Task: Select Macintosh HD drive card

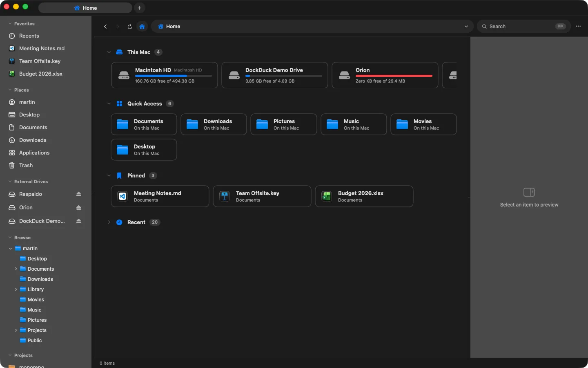Action: (165, 75)
